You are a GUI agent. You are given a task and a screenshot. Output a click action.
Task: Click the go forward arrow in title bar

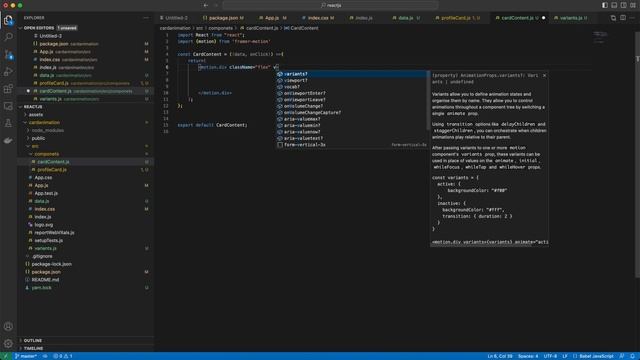pyautogui.click(x=216, y=5)
